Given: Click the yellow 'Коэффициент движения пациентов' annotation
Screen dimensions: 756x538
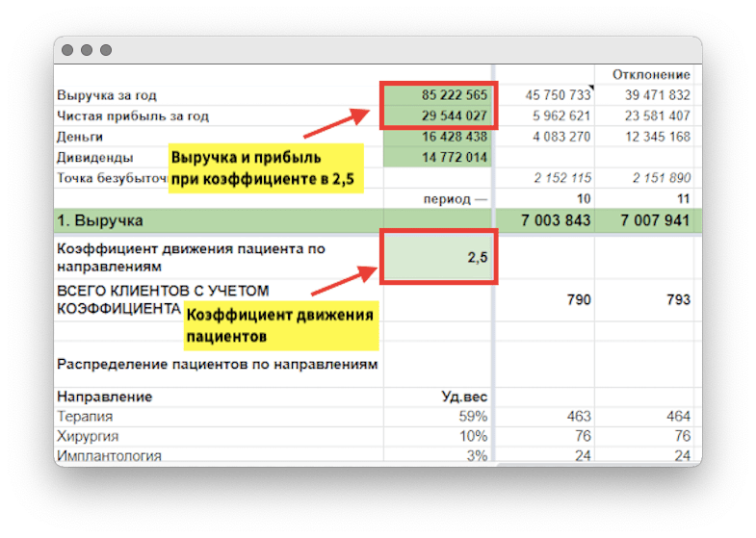Looking at the screenshot, I should pos(279,326).
